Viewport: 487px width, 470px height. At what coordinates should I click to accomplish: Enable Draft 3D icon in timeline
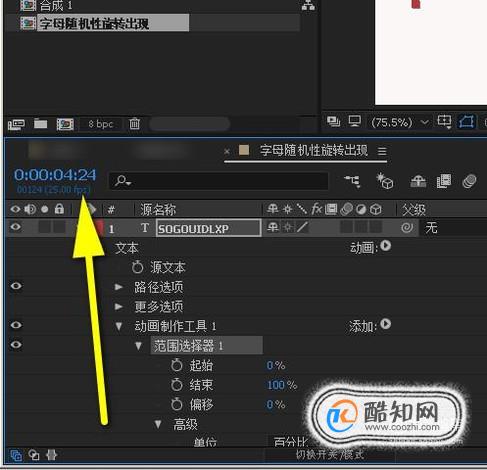pos(385,181)
